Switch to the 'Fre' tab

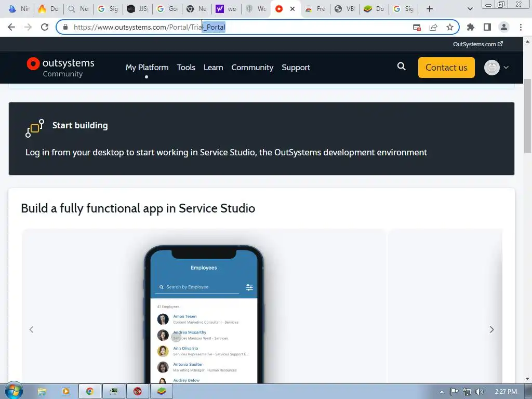pyautogui.click(x=315, y=9)
